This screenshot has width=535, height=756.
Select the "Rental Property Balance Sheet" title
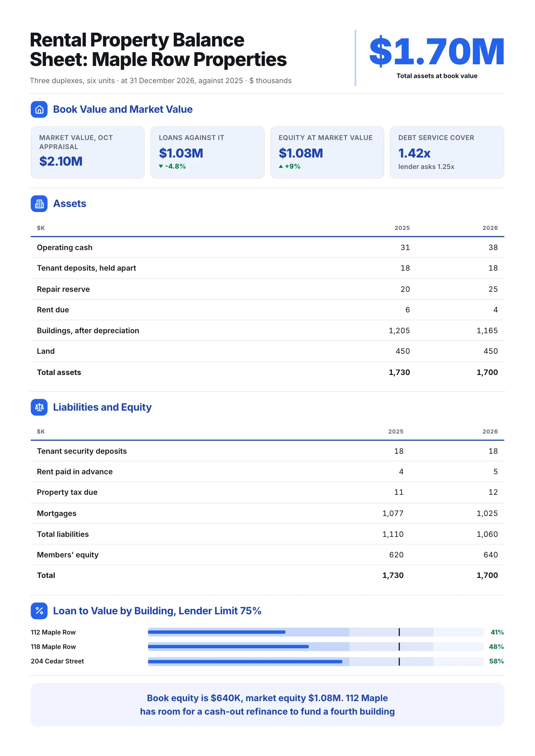click(x=158, y=49)
